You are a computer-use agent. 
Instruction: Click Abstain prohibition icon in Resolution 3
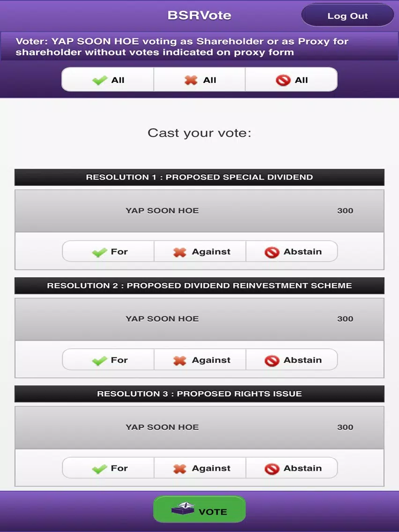[272, 469]
